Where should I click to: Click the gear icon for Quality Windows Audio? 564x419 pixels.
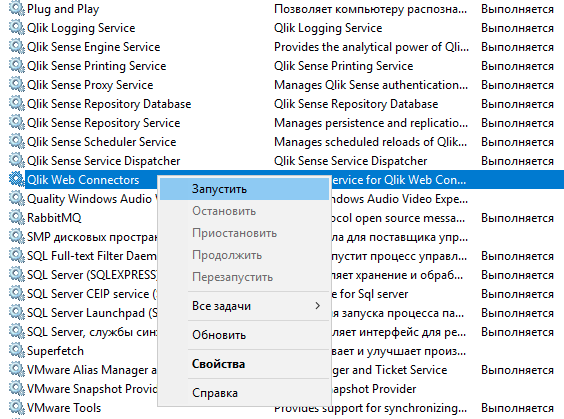(x=17, y=199)
